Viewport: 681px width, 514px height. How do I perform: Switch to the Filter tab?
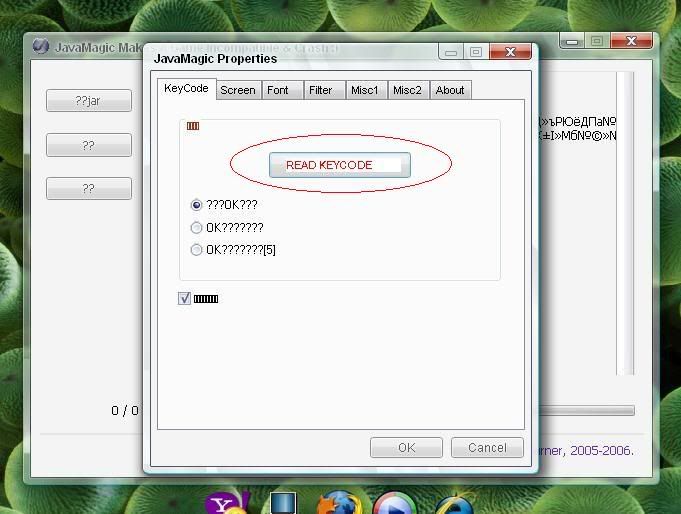[x=324, y=90]
